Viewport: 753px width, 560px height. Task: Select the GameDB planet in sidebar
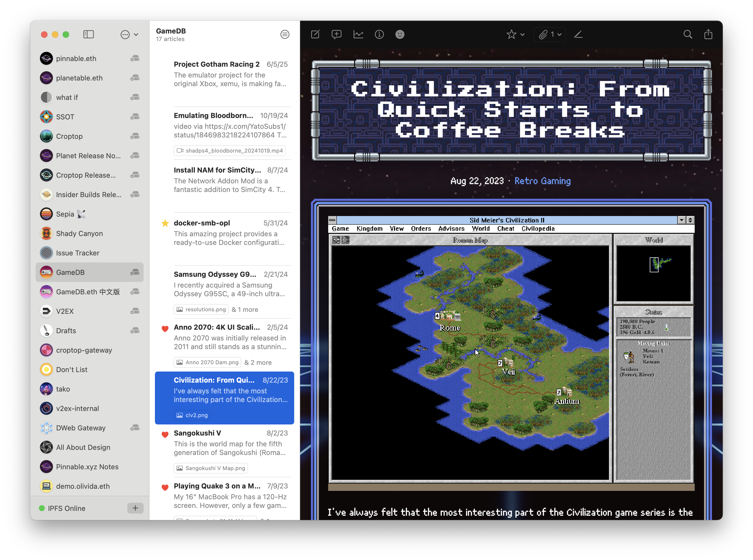point(89,272)
